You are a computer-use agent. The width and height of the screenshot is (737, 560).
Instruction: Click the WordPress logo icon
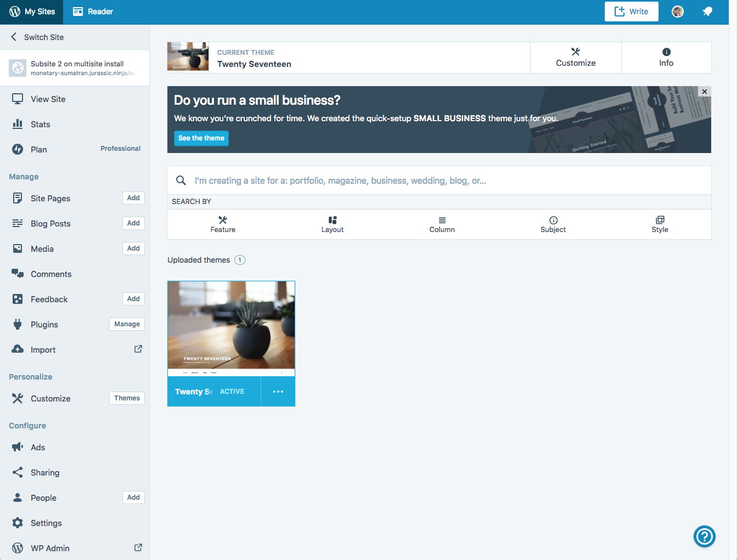[15, 12]
